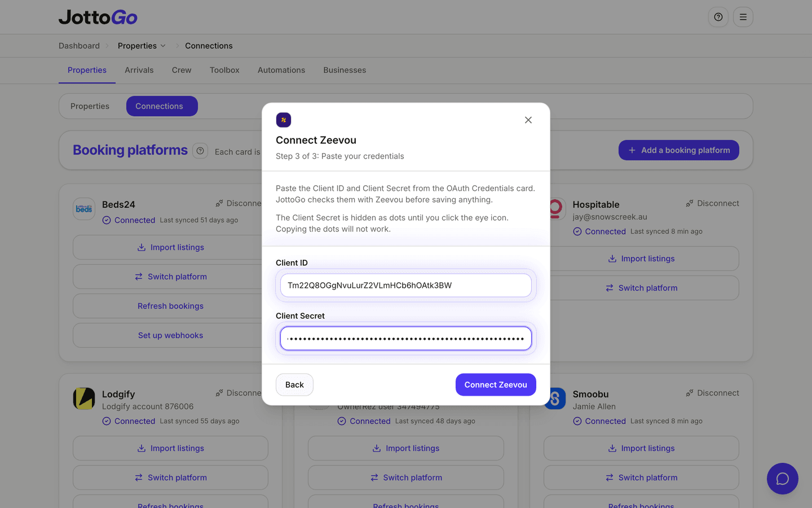Click Last synced 48 days ago

pos(435,421)
